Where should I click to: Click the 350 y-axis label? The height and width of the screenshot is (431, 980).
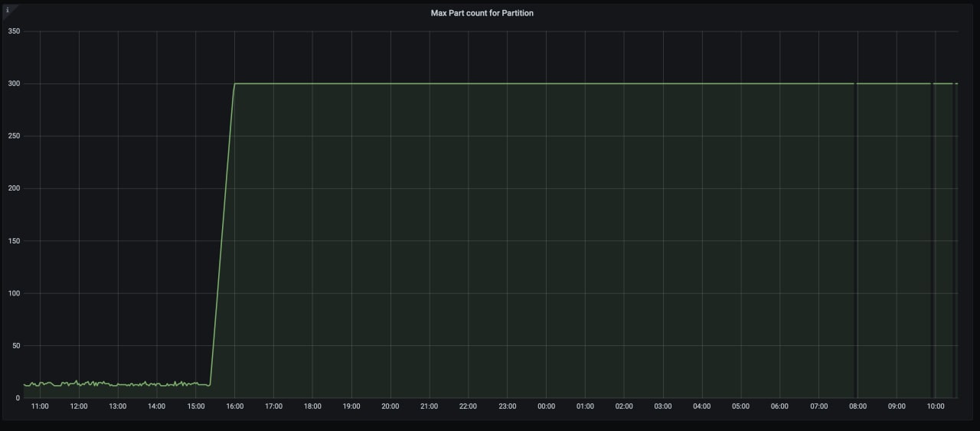point(14,31)
